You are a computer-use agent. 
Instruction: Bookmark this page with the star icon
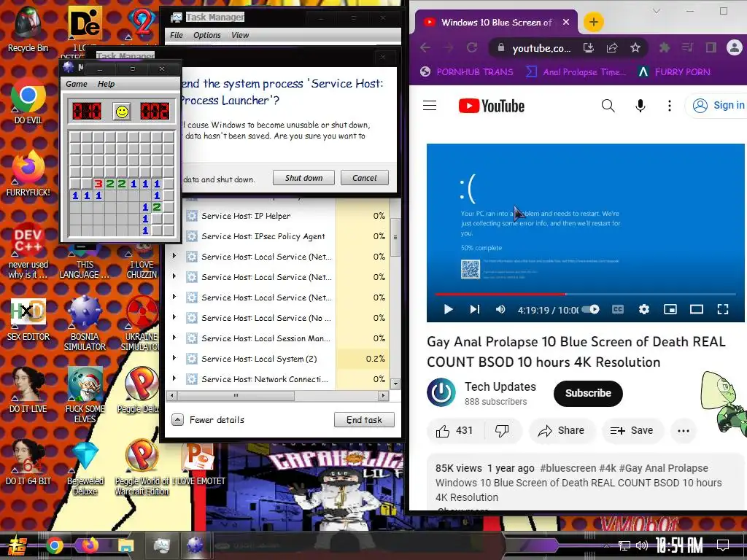click(635, 47)
